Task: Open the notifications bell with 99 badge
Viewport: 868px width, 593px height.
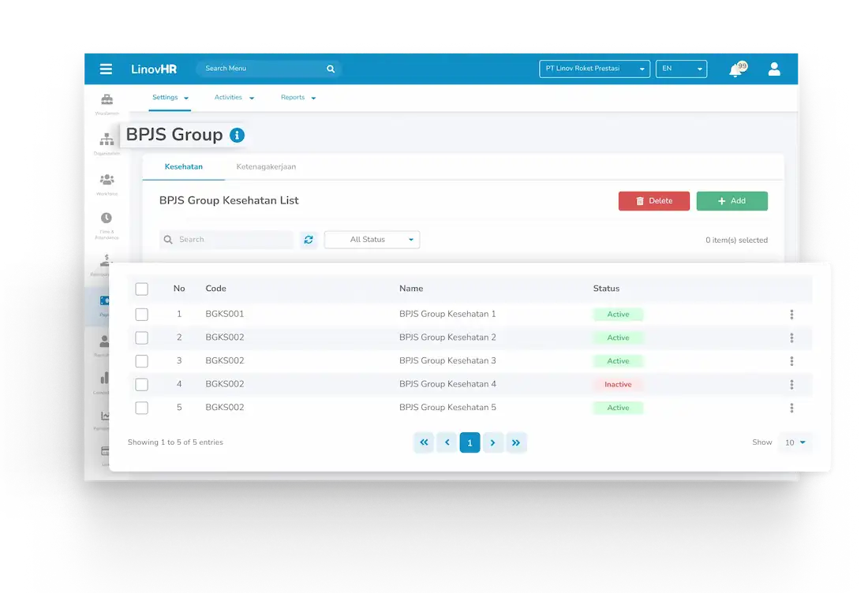Action: click(x=735, y=69)
